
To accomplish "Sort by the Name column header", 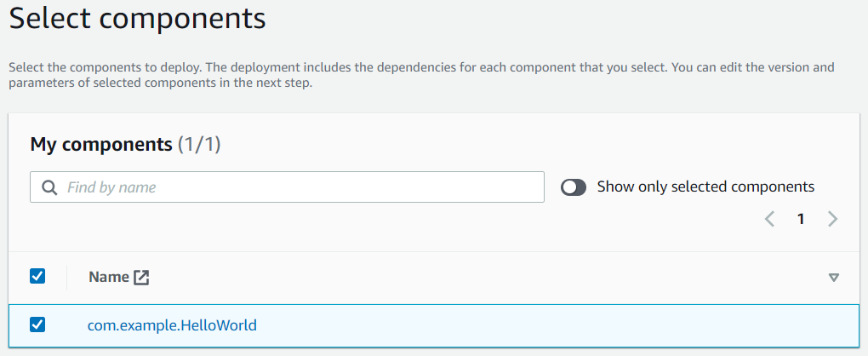I will [109, 277].
